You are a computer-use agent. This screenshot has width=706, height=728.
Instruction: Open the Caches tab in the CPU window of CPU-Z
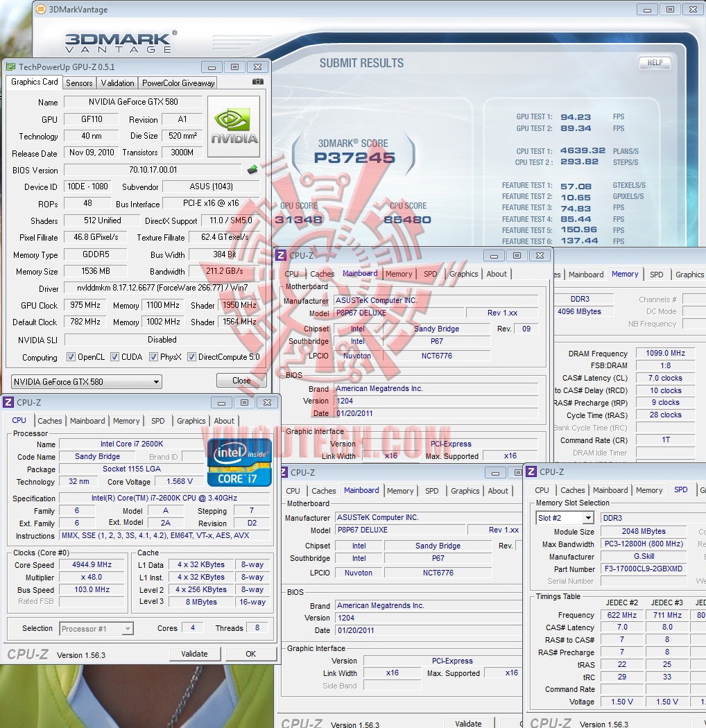point(50,421)
